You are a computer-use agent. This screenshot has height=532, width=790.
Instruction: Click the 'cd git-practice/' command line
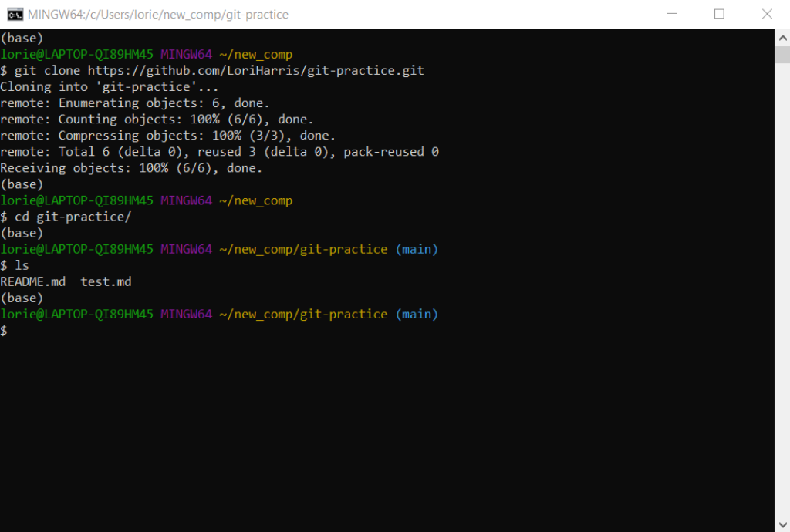tap(73, 217)
